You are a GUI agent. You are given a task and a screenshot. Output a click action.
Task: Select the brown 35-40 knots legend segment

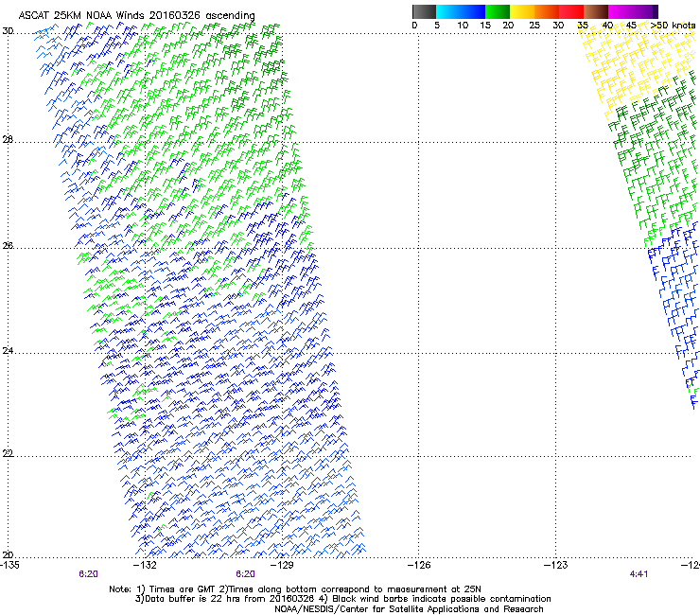tap(596, 11)
